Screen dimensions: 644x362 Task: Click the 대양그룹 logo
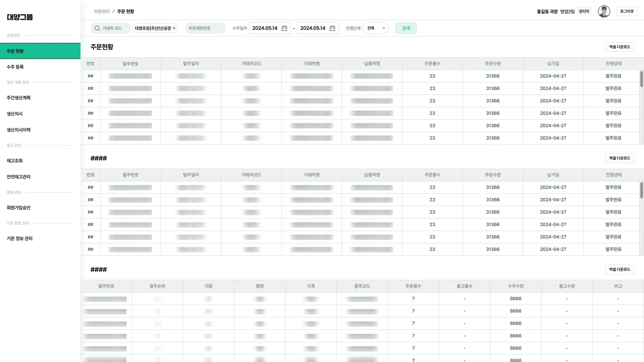pyautogui.click(x=20, y=17)
